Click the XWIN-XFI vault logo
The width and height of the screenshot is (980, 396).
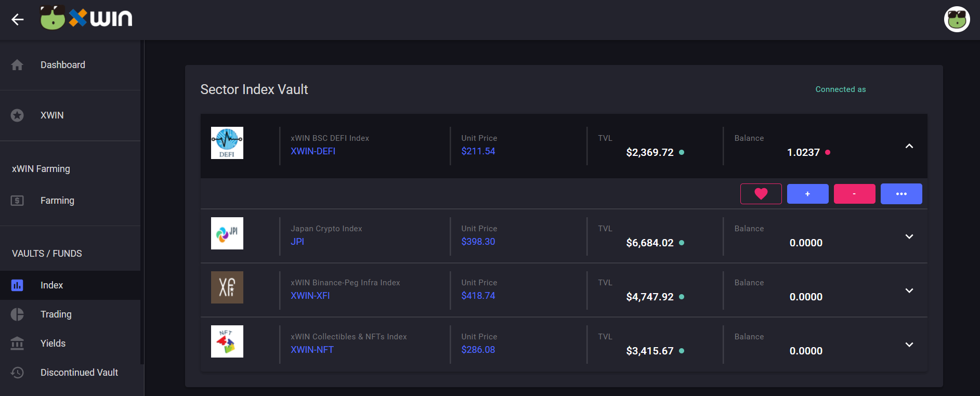pyautogui.click(x=227, y=287)
